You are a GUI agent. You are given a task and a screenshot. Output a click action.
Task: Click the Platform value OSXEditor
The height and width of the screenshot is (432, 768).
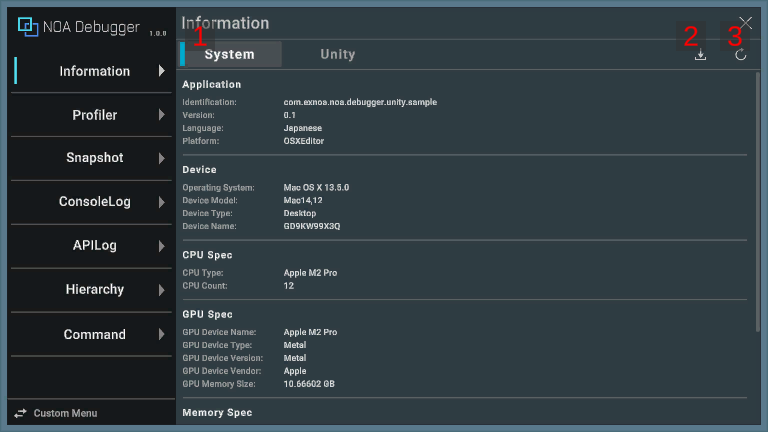tap(304, 141)
